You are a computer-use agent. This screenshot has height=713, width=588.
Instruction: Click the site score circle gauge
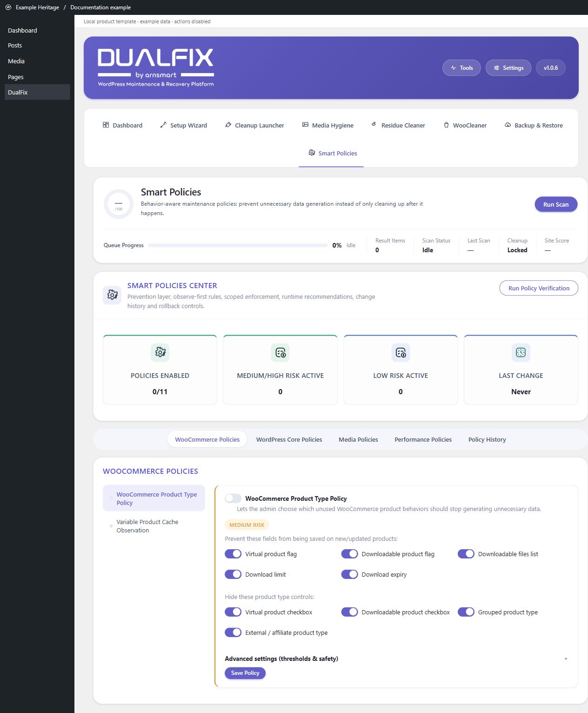coord(119,204)
